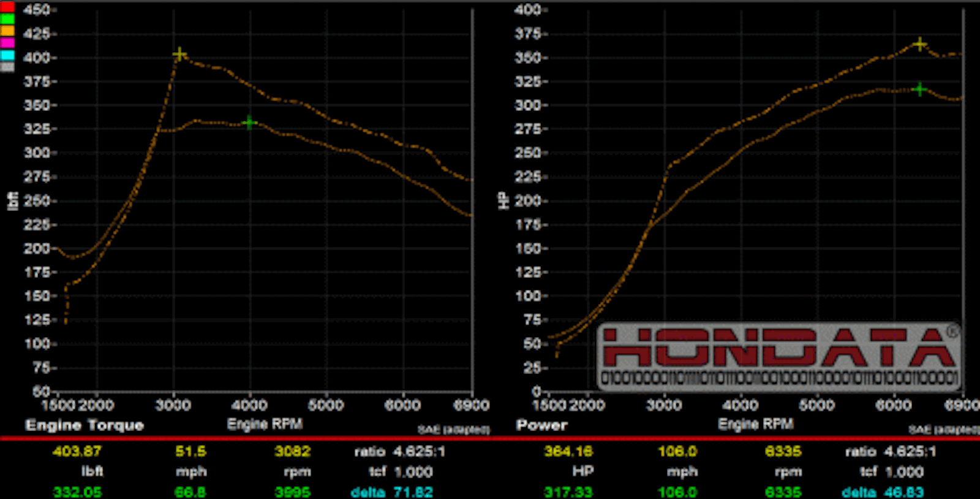The width and height of the screenshot is (980, 499).
Task: Click the red run color swatch
Action: (7, 7)
